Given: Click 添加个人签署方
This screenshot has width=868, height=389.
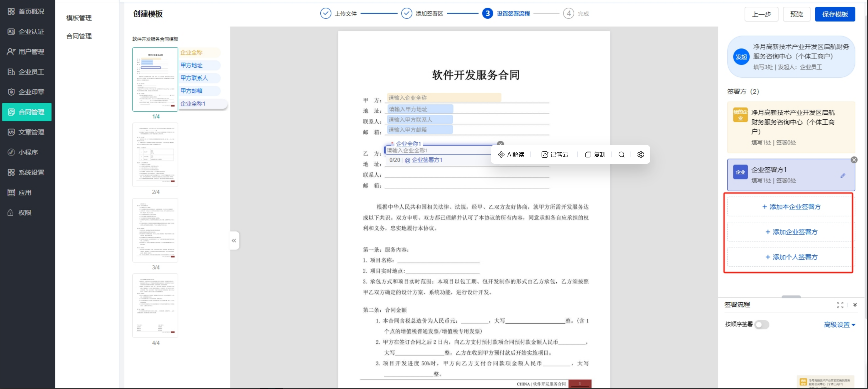Looking at the screenshot, I should coord(791,257).
